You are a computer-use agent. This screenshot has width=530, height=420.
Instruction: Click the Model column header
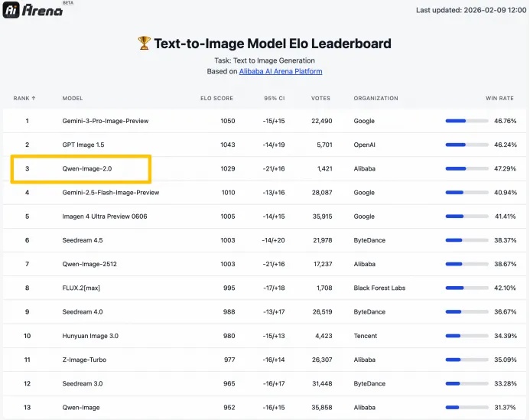click(73, 98)
